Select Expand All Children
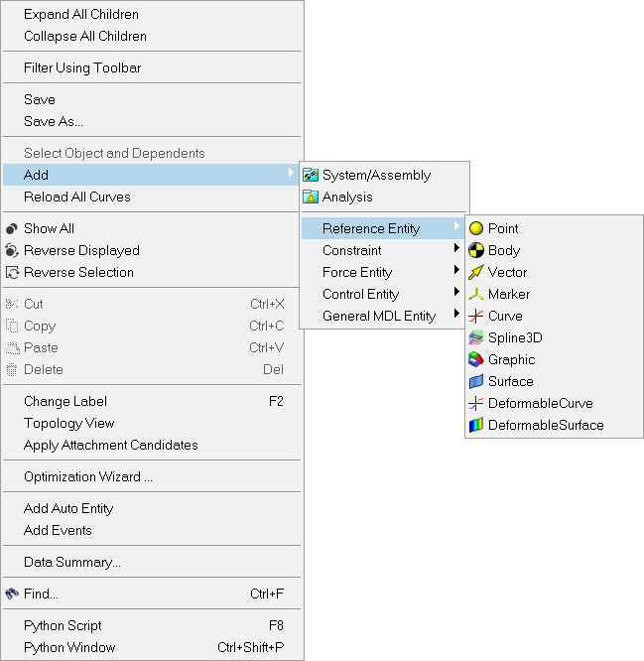Screen dimensions: 644x661 pos(81,14)
